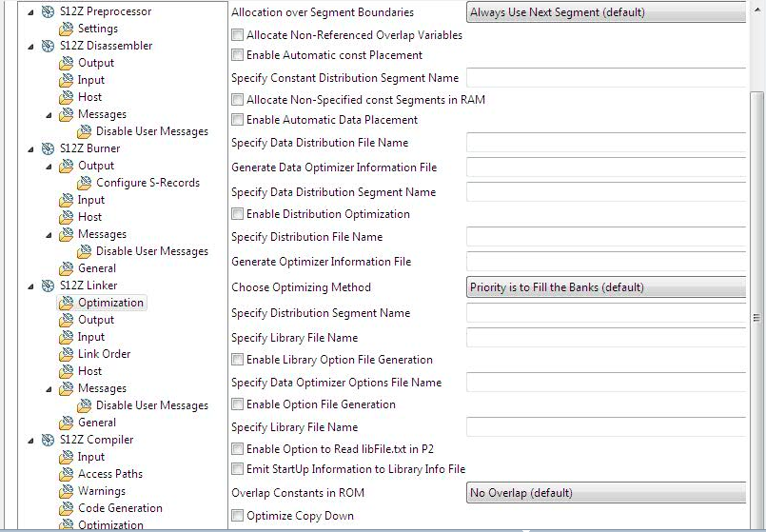
Task: Click Specify Data Distribution File Name field
Action: pos(607,143)
